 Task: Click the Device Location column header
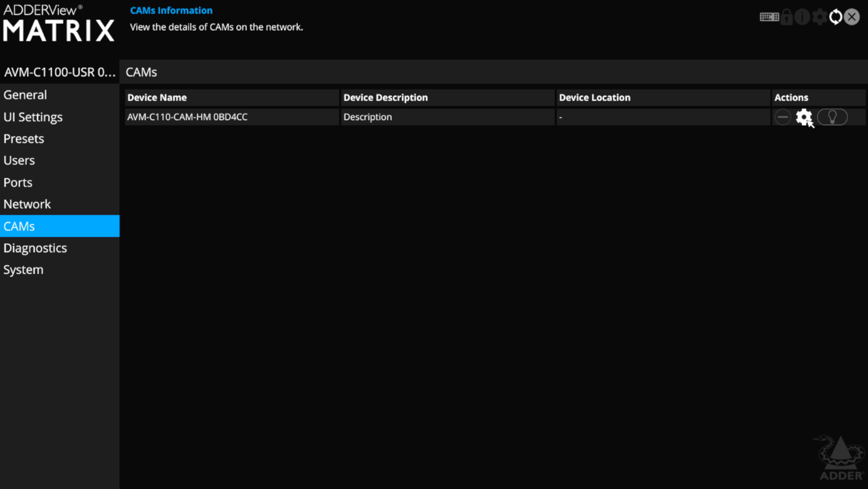click(663, 97)
